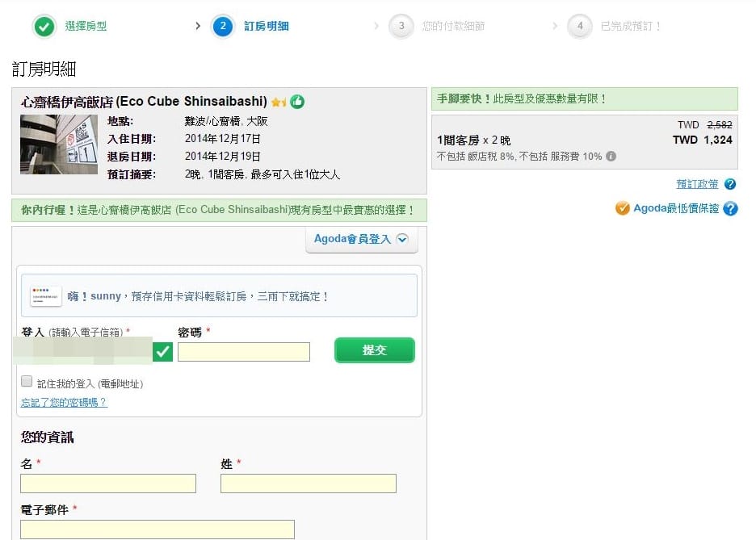The height and width of the screenshot is (540, 756).
Task: Click the 名 first name input field
Action: tap(108, 483)
